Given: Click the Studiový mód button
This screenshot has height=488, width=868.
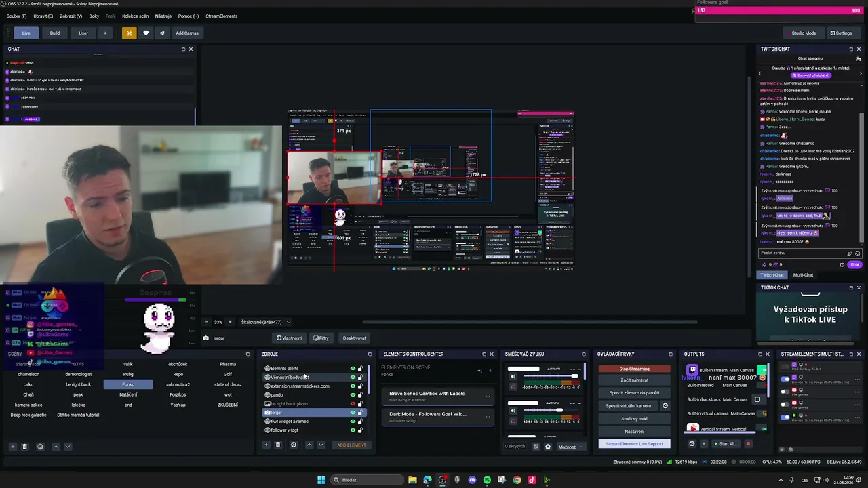Looking at the screenshot, I should pos(634,419).
